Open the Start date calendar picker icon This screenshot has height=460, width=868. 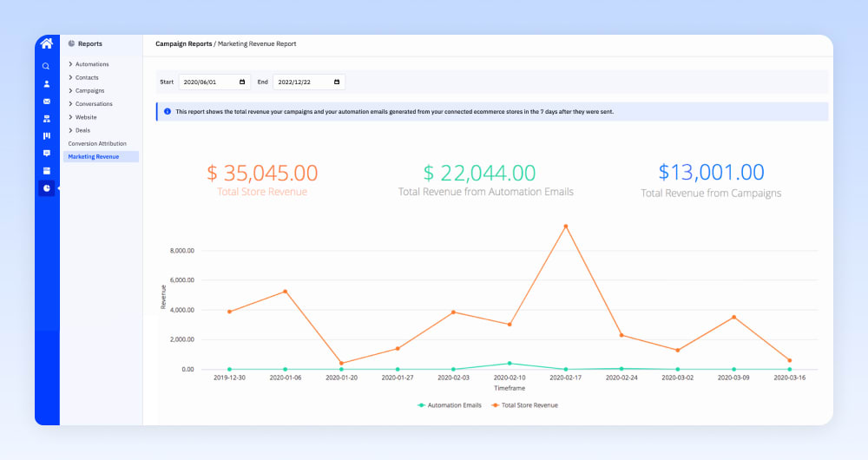pos(242,82)
